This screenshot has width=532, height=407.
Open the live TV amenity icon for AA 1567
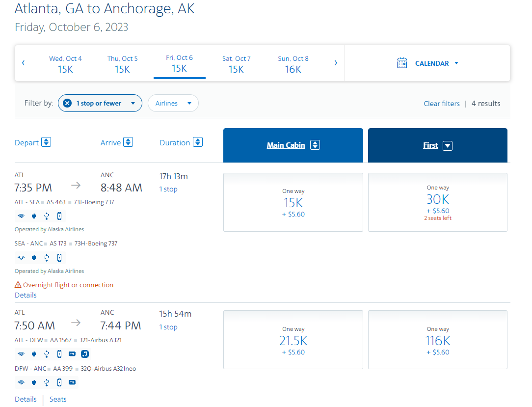[x=72, y=353]
